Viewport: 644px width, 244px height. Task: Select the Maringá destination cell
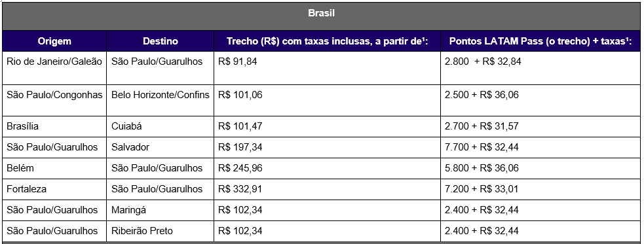coord(160,210)
